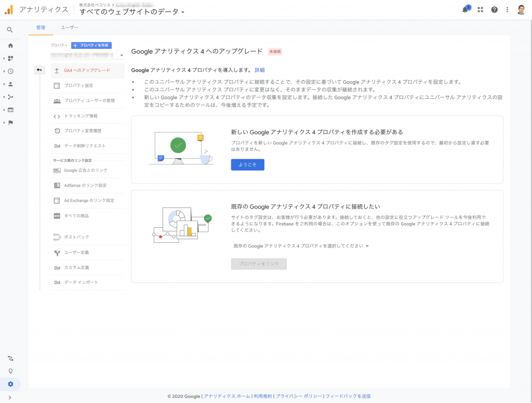Open Realtime reports clock icon
The height and width of the screenshot is (403, 532).
[10, 71]
